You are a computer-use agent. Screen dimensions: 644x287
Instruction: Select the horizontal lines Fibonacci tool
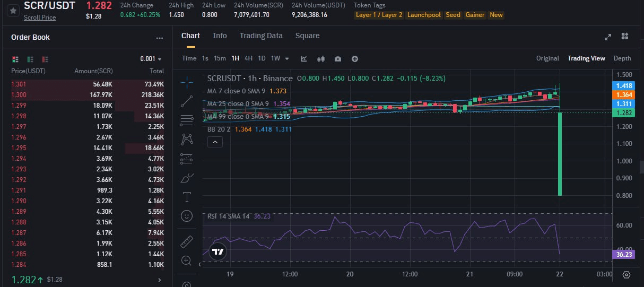187,120
